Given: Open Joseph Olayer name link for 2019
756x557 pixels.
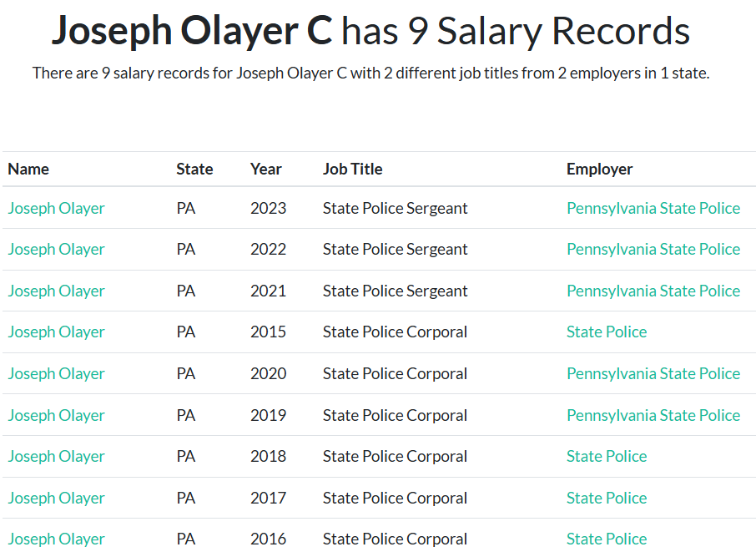Looking at the screenshot, I should (x=57, y=415).
